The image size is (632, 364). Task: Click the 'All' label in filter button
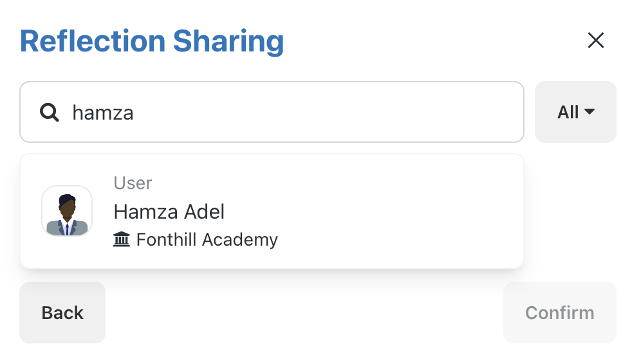pos(568,112)
